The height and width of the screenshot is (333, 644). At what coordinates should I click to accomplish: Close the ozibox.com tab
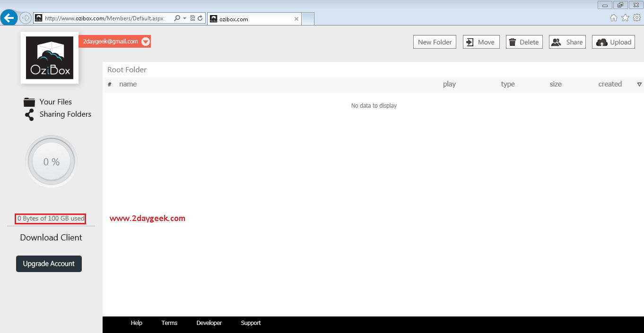296,19
